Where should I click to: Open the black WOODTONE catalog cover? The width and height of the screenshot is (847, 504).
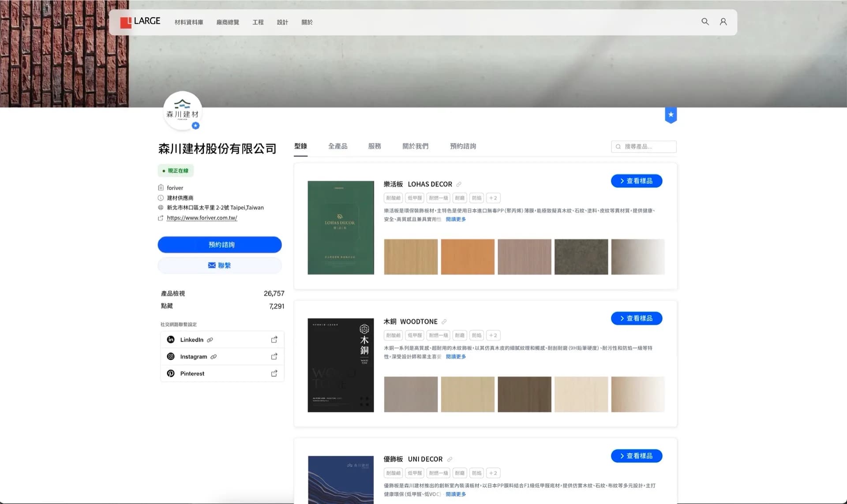(341, 365)
